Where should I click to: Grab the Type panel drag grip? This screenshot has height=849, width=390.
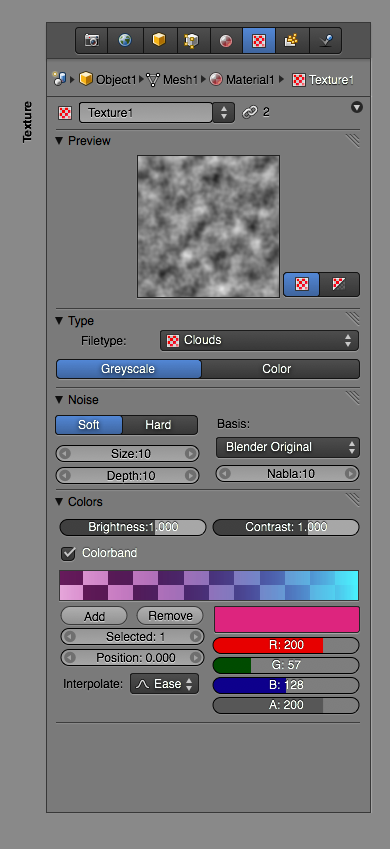point(353,317)
